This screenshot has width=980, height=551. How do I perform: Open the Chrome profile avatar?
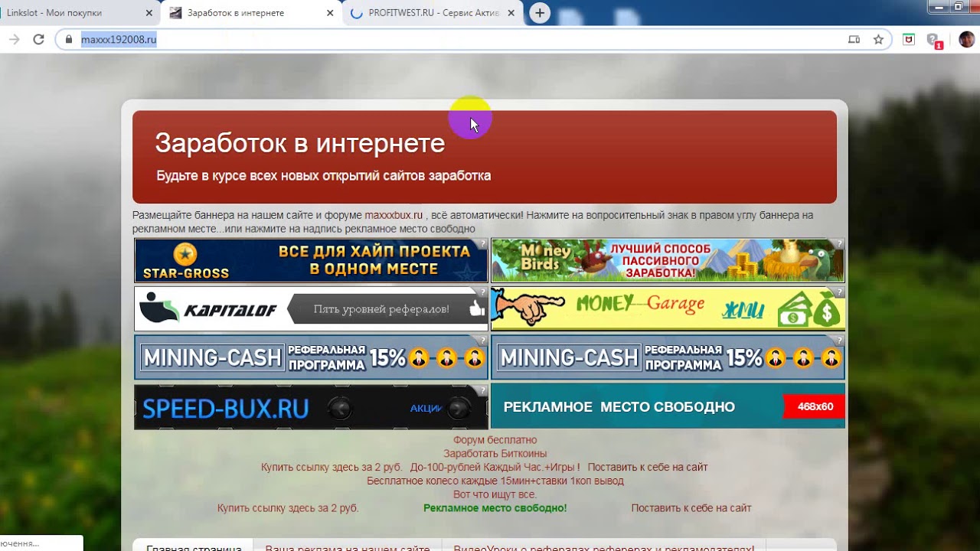pos(967,40)
